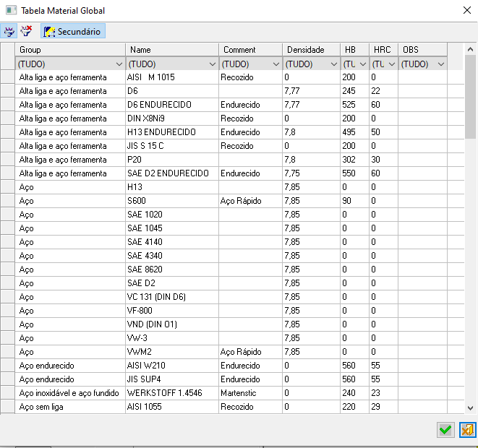This screenshot has width=478, height=448.
Task: Select the P20 material cell
Action: (172, 160)
